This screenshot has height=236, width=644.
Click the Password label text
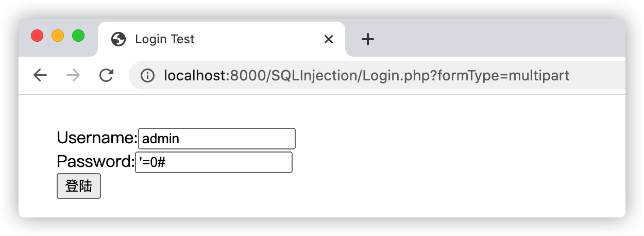click(x=95, y=162)
